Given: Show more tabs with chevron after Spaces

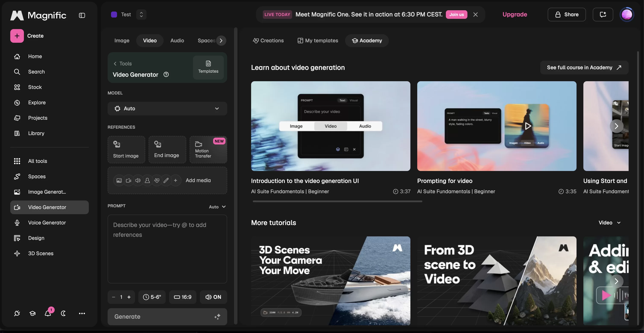Looking at the screenshot, I should point(221,41).
